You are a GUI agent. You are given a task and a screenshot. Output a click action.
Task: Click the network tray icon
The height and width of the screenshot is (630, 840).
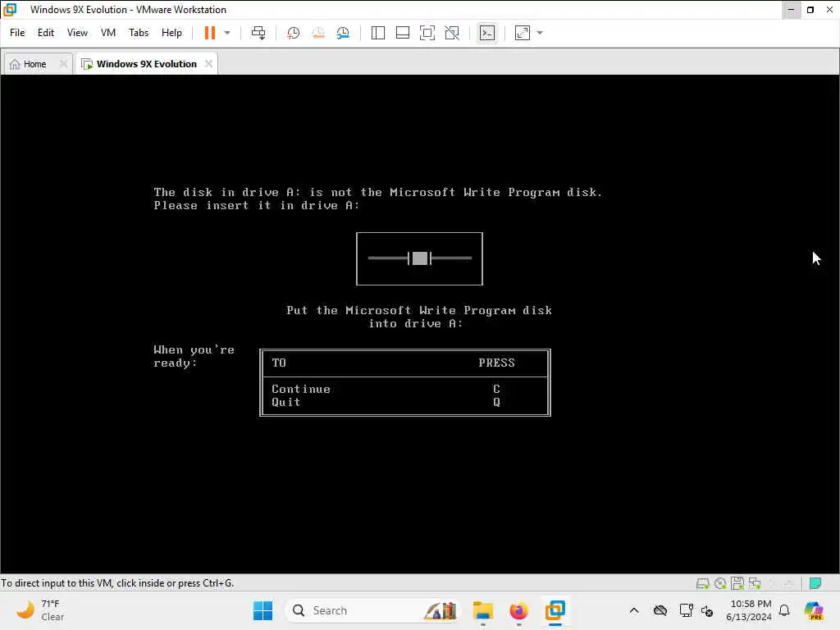click(685, 610)
